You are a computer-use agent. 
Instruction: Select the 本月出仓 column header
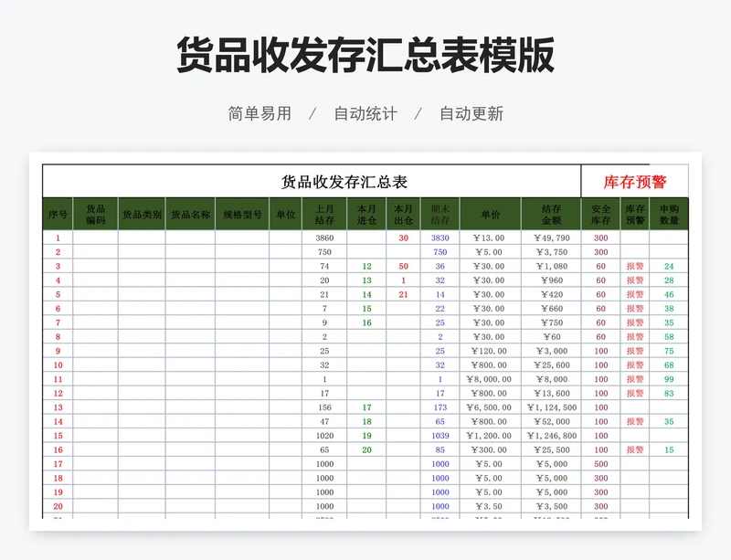[403, 214]
